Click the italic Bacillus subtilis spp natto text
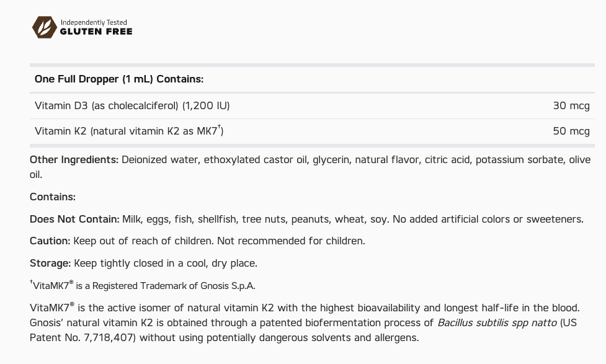The image size is (606, 364). [497, 323]
